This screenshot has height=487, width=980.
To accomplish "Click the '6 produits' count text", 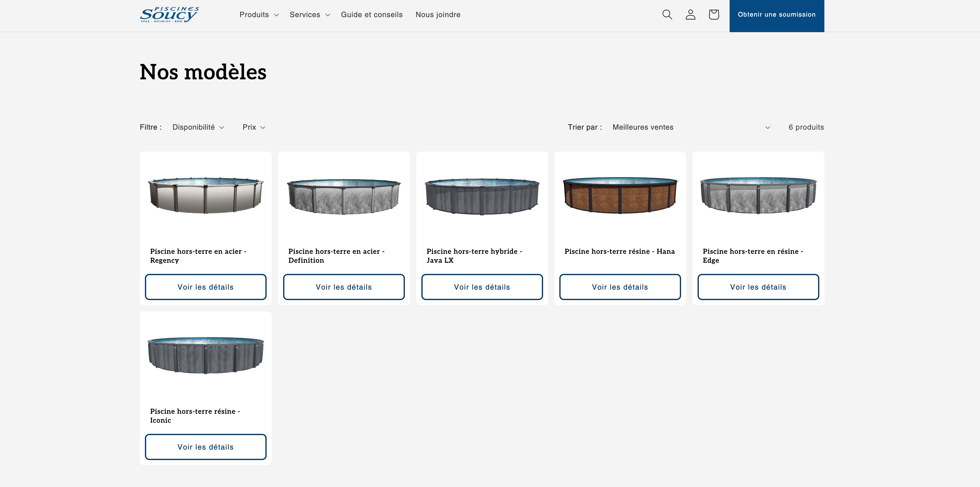I will (806, 127).
